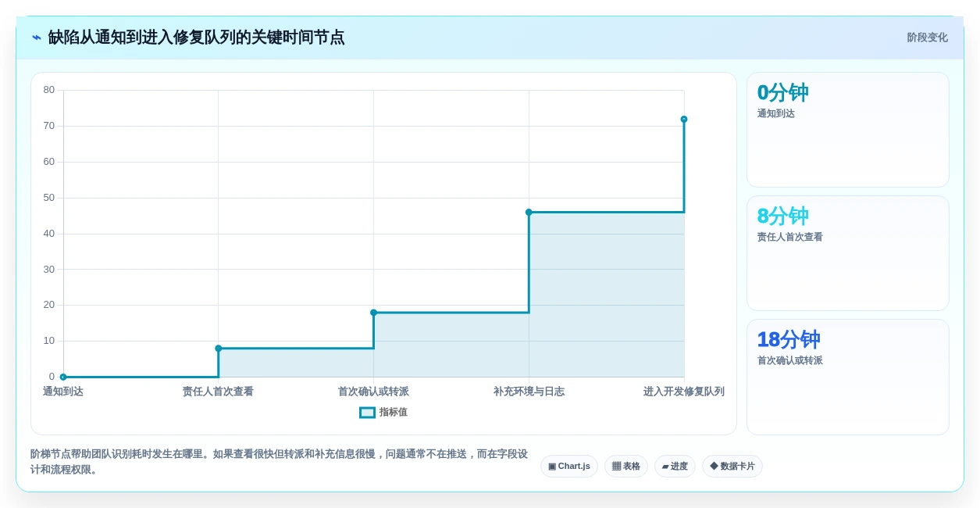
Task: Click the lightning icon beside the title
Action: coord(37,38)
